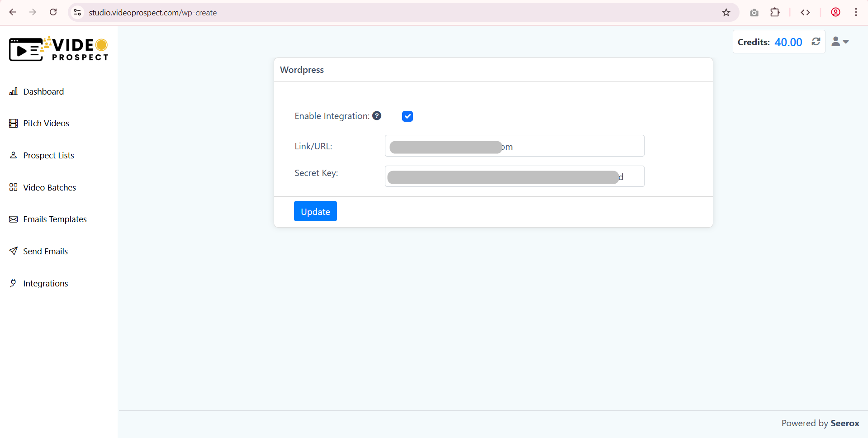
Task: Open the account dropdown arrow top right
Action: coord(845,42)
